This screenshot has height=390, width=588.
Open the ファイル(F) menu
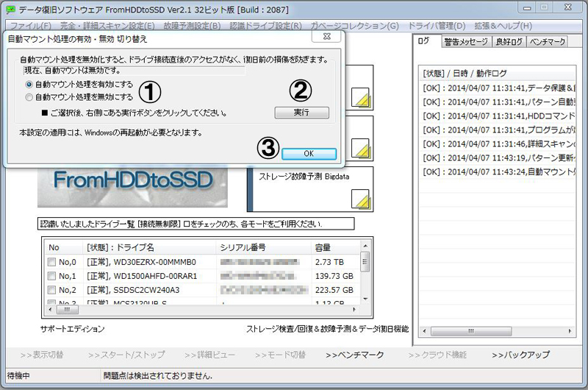tap(30, 26)
